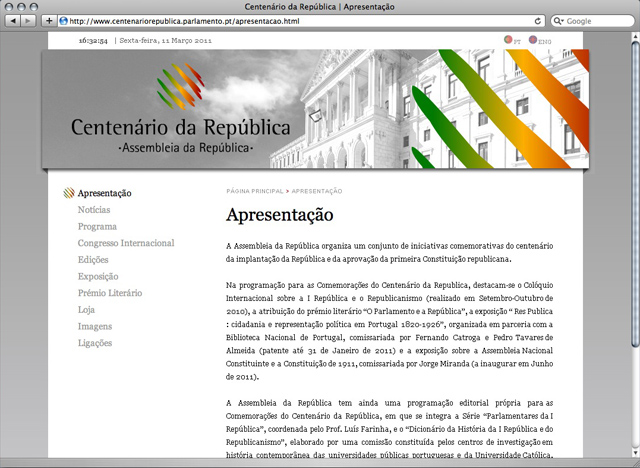Reload the page using the refresh icon
The image size is (640, 468).
click(538, 21)
